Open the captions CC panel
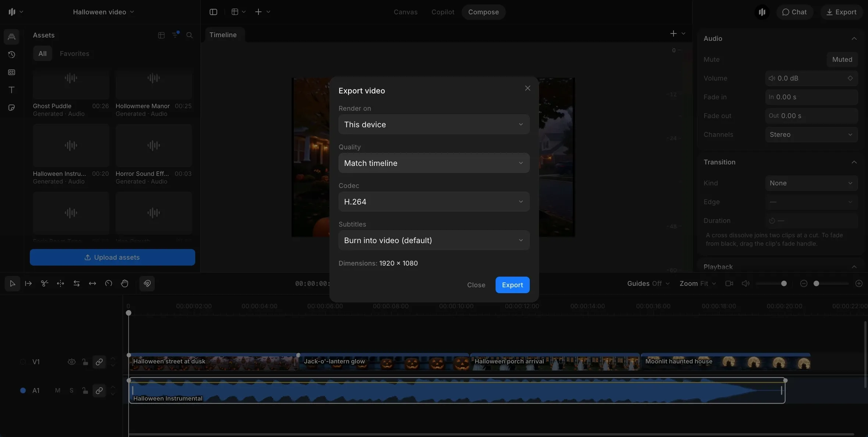 point(12,72)
